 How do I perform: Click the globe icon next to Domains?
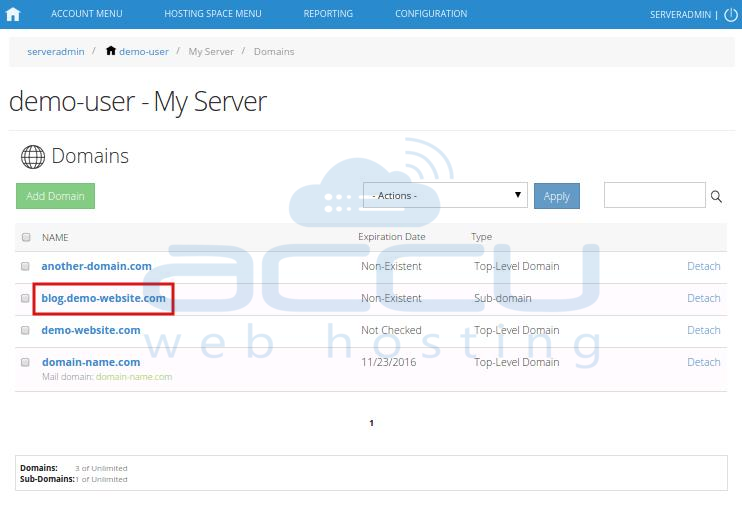[33, 157]
